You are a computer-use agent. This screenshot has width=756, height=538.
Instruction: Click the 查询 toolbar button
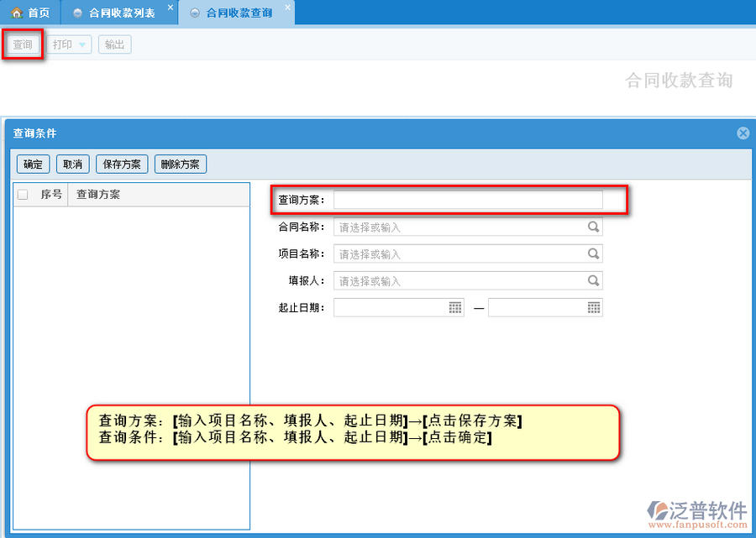point(23,44)
